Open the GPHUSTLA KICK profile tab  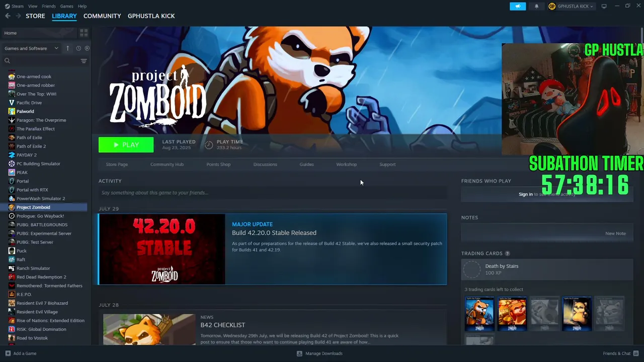pyautogui.click(x=151, y=16)
